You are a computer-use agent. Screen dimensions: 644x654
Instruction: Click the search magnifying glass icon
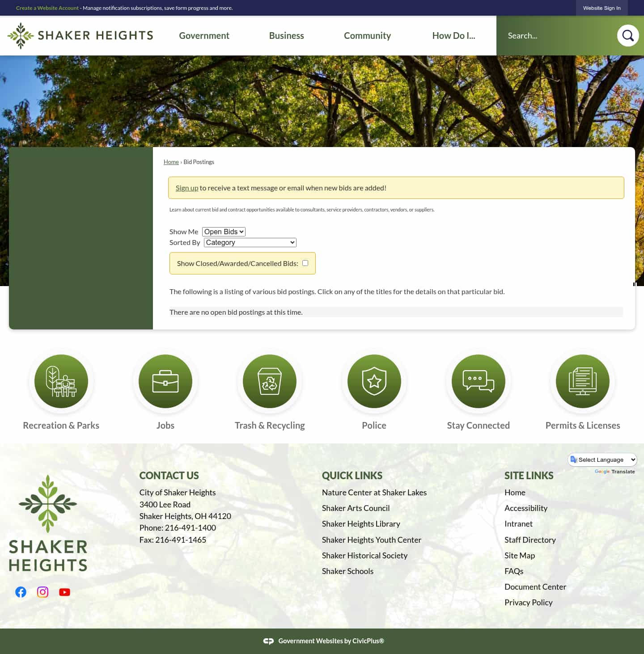[628, 35]
